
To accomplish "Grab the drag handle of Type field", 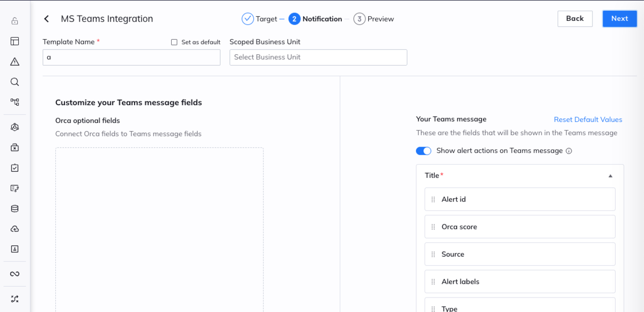I will (434, 308).
